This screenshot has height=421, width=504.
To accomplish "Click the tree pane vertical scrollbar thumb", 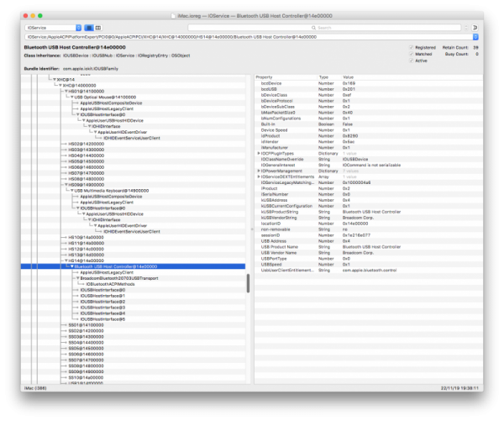I will tap(248, 283).
